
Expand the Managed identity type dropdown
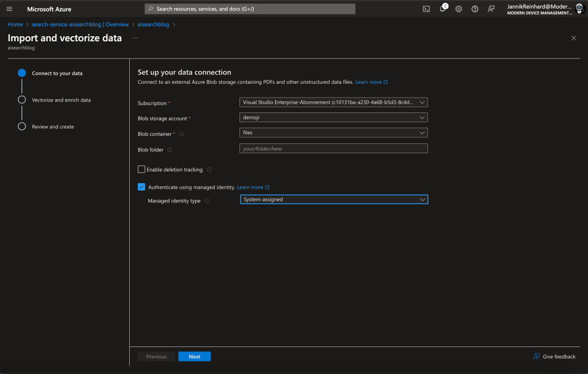coord(334,200)
